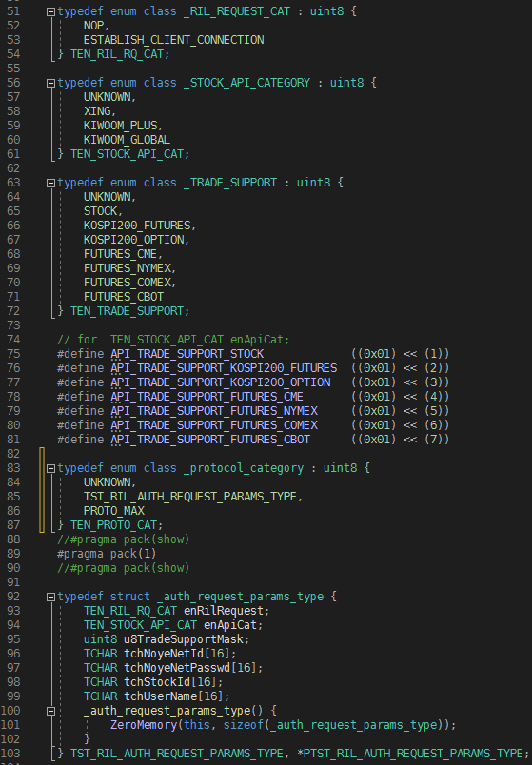Screen dimensions: 532x765
Task: Click API_TRADE_SUPPORT_FUTURES_CME macro name
Action: point(207,397)
